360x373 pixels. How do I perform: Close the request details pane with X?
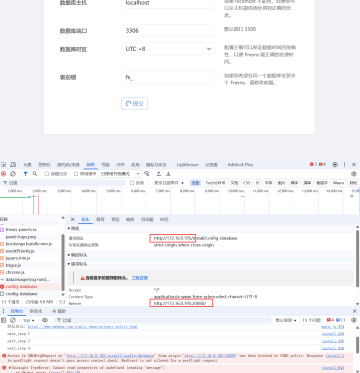coord(72,219)
